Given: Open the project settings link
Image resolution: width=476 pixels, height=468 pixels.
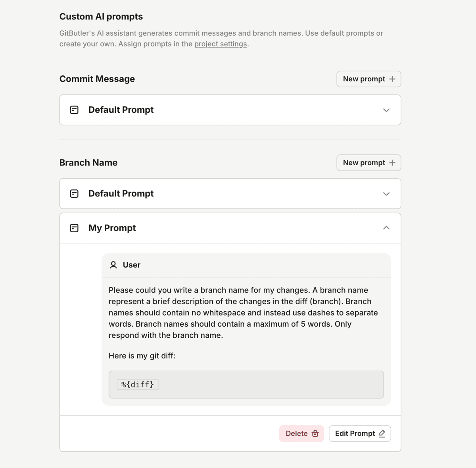Looking at the screenshot, I should [221, 44].
